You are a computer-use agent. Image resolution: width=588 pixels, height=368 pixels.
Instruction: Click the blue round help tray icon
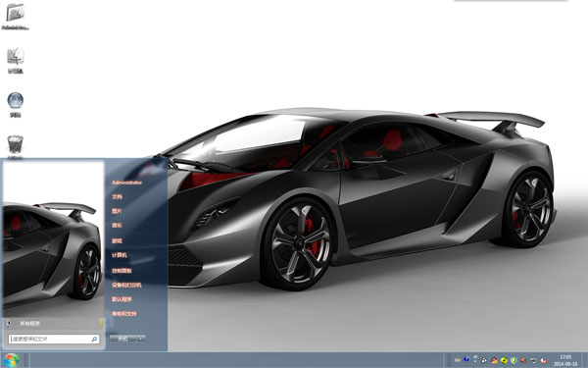tap(466, 359)
